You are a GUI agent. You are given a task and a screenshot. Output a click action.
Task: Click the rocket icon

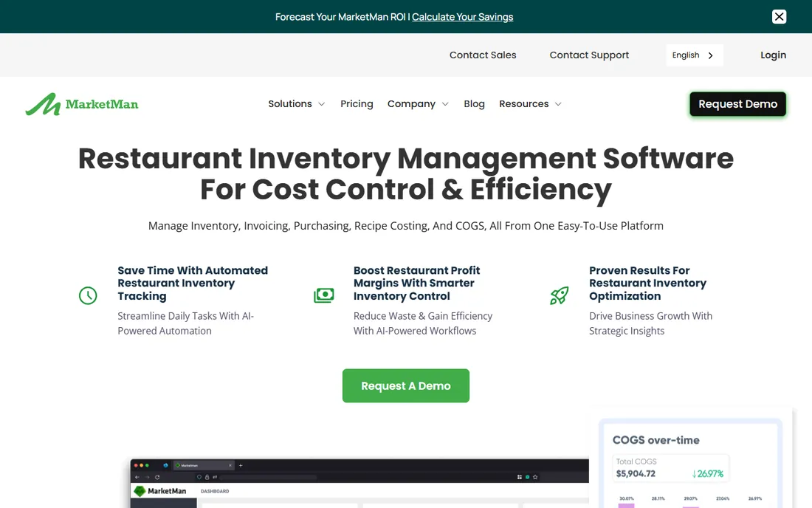coord(560,295)
